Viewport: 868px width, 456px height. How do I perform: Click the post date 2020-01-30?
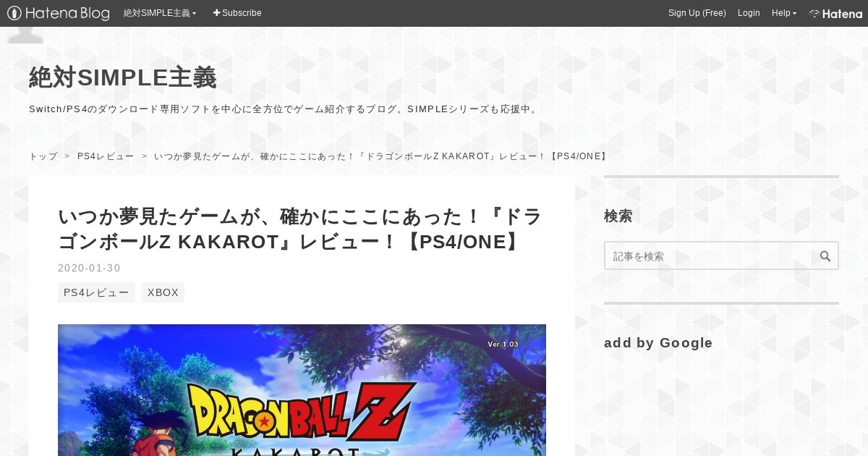89,268
